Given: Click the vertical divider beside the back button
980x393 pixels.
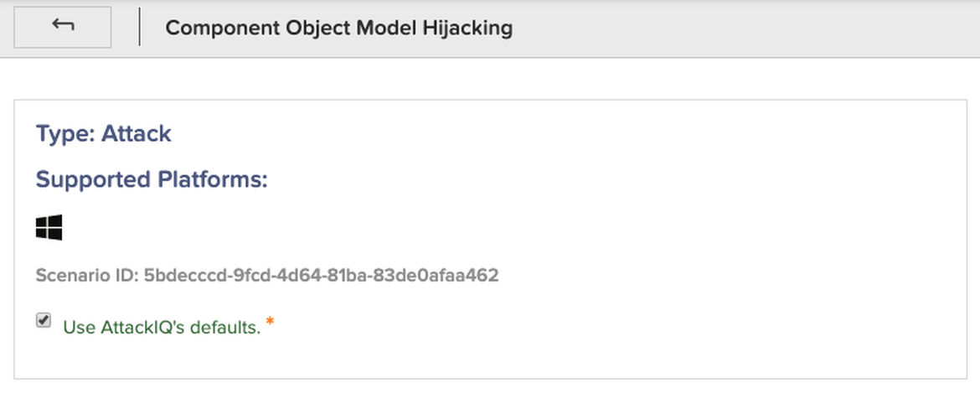Looking at the screenshot, I should pos(140,28).
